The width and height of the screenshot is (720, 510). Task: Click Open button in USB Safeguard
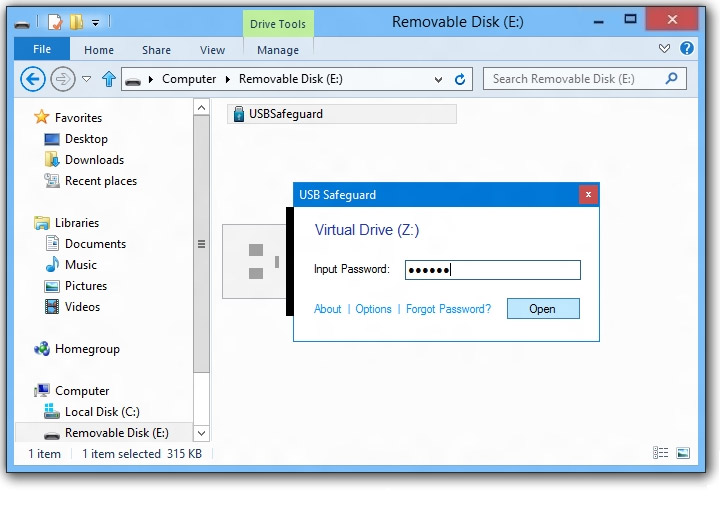pyautogui.click(x=543, y=308)
